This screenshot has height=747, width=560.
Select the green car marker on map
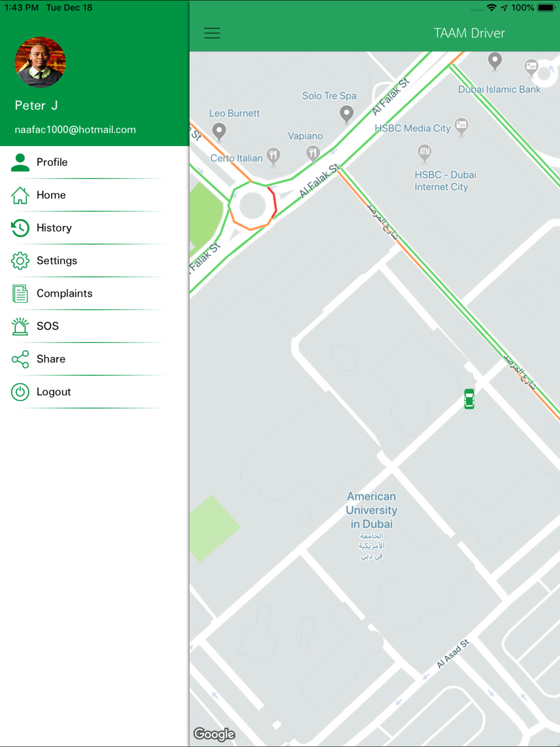[469, 399]
